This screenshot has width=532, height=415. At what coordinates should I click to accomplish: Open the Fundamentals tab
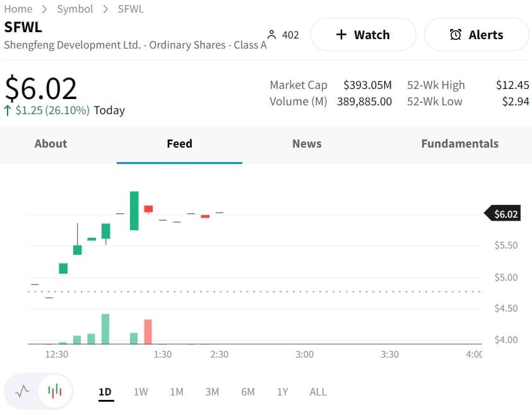459,144
